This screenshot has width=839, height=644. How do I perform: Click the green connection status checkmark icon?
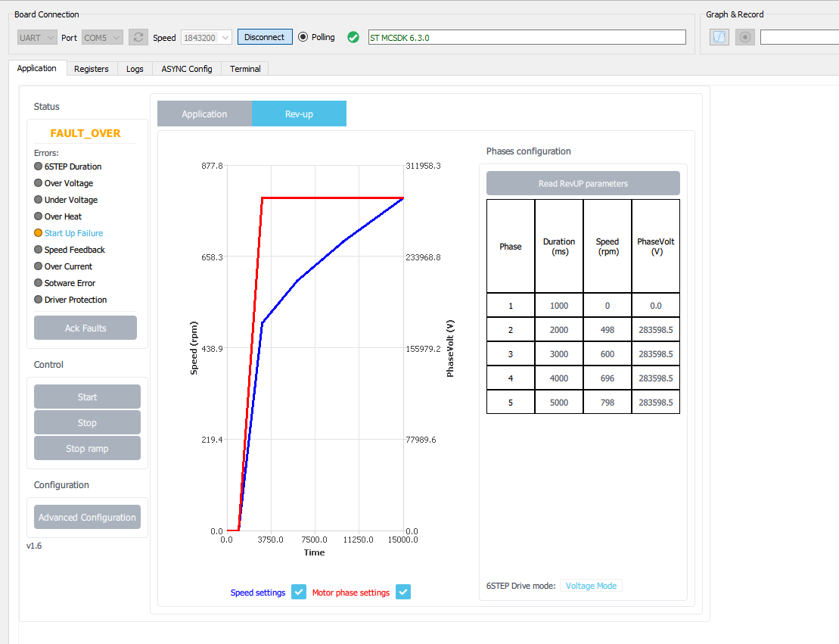coord(353,36)
